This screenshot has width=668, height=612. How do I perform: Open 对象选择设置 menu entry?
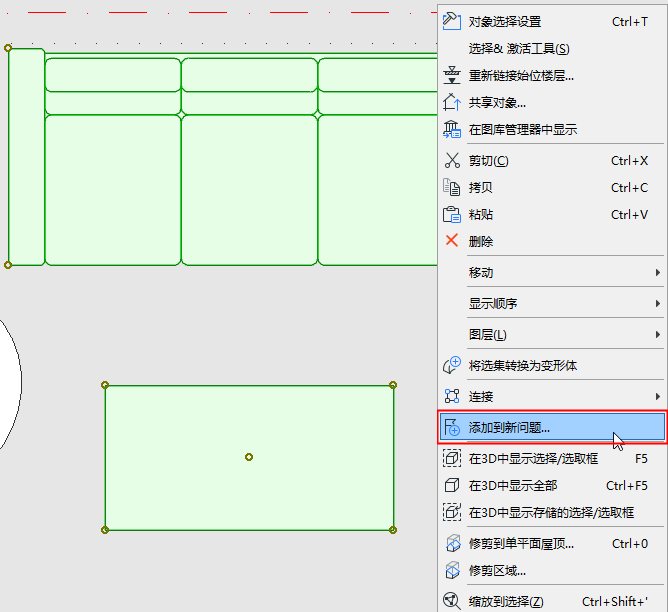coord(552,21)
